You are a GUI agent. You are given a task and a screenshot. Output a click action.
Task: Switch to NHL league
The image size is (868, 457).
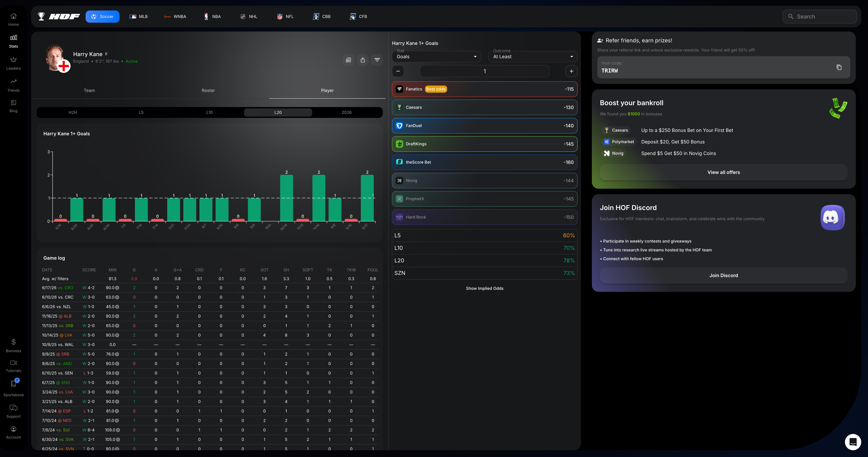(x=249, y=17)
